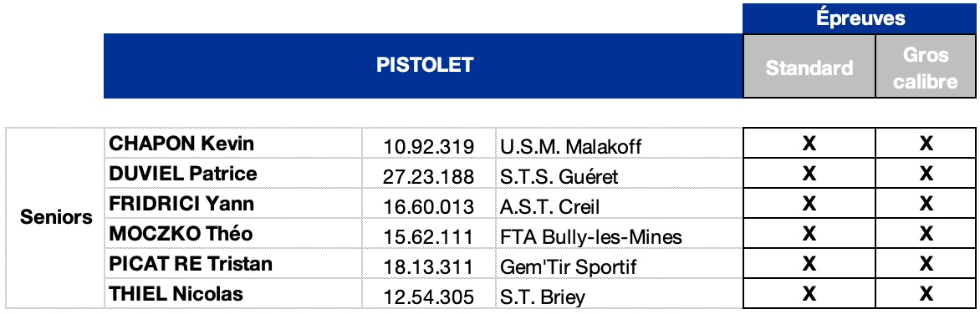
Task: Click license number 10.92.319
Action: point(428,147)
